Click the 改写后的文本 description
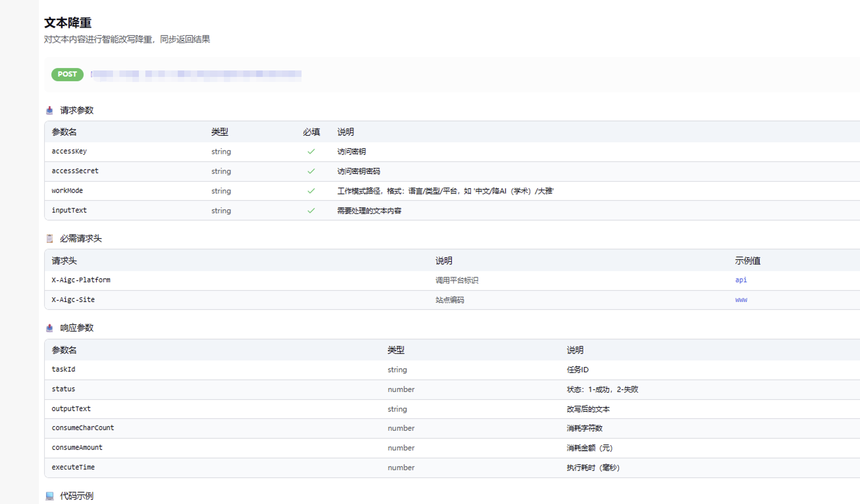 click(x=588, y=409)
